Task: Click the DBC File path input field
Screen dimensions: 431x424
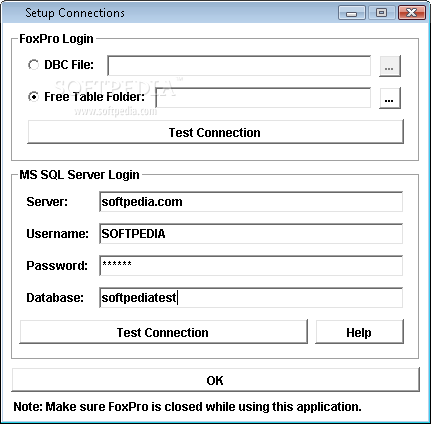Action: (239, 66)
